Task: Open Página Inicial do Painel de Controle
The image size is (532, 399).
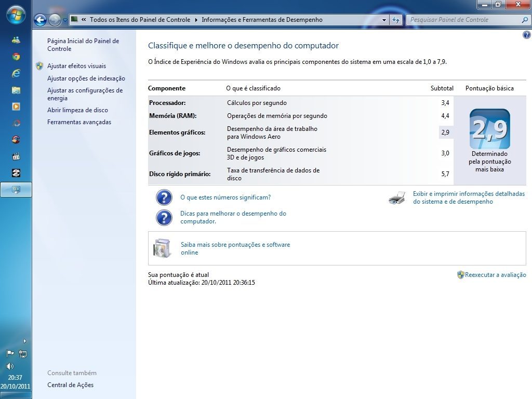Action: (83, 45)
